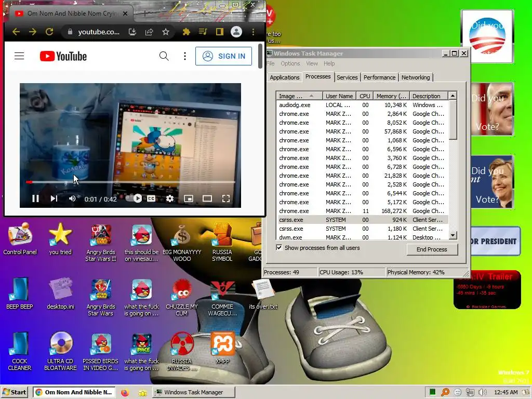Viewport: 532px width, 399px height.
Task: Click install app icon in address bar
Action: click(x=132, y=32)
